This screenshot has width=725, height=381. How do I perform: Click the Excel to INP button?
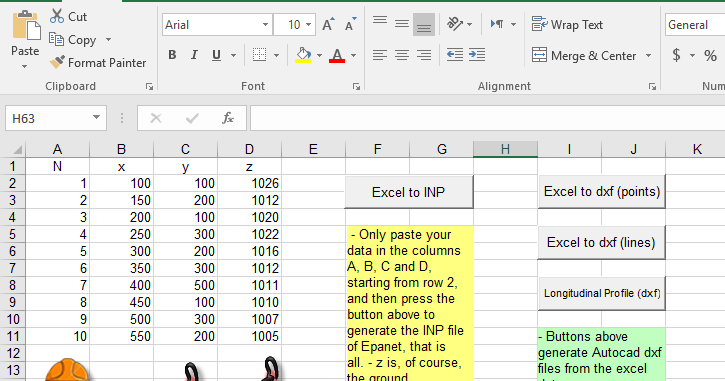pos(409,192)
